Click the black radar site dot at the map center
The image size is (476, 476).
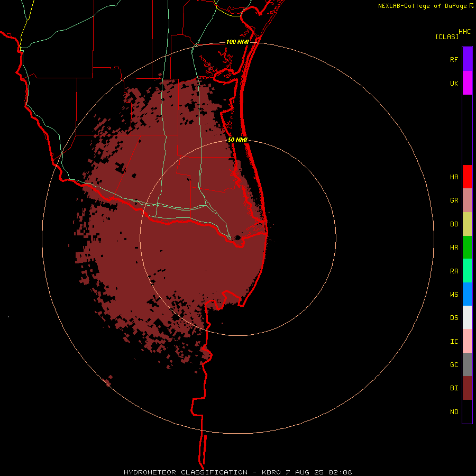coord(237,237)
